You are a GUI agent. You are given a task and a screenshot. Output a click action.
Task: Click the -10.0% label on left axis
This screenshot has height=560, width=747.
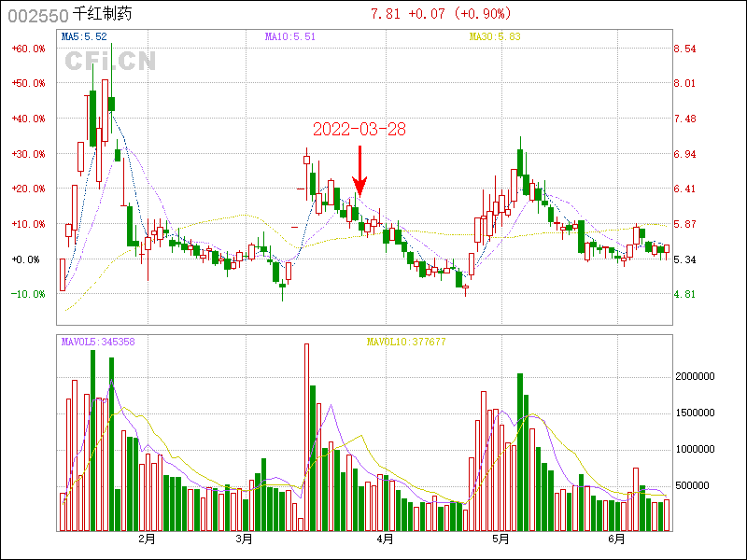click(28, 294)
